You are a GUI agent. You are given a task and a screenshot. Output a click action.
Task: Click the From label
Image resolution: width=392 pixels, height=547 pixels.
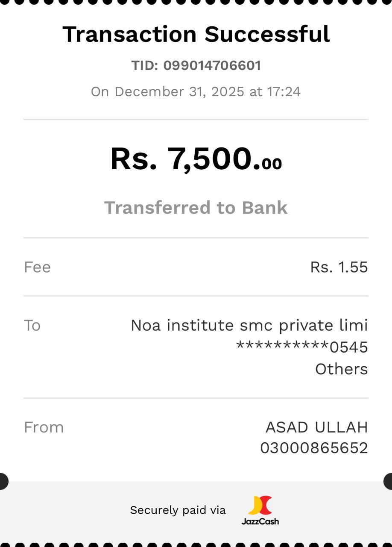(x=44, y=427)
